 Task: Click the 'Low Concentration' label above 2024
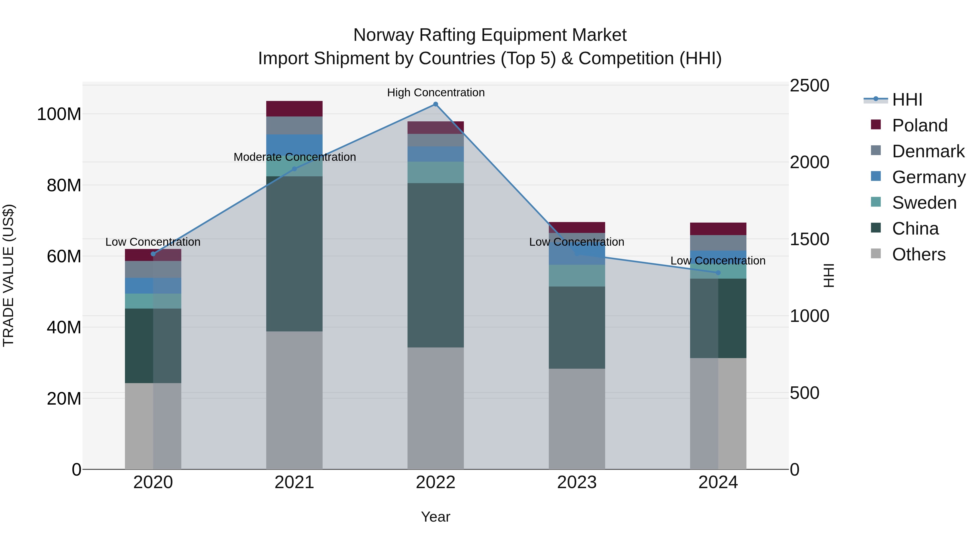tap(718, 261)
